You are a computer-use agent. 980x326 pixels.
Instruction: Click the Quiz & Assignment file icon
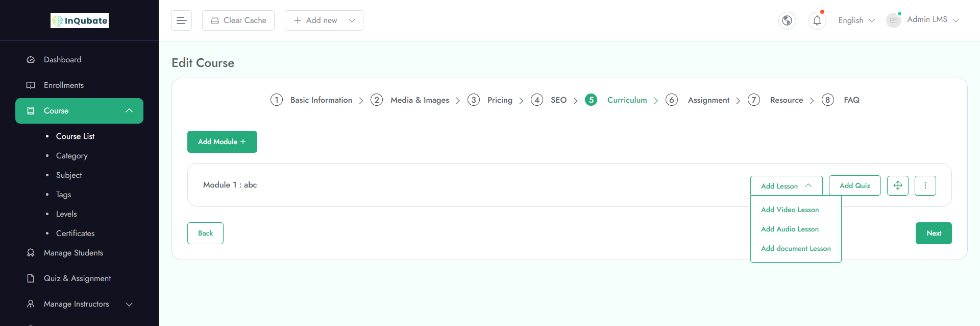[x=31, y=278]
